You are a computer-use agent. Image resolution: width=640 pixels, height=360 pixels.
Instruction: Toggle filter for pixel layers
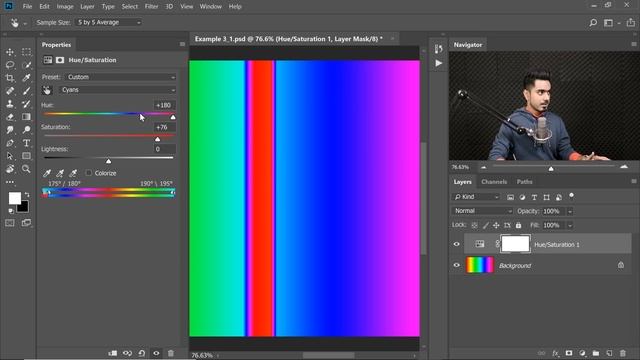511,197
